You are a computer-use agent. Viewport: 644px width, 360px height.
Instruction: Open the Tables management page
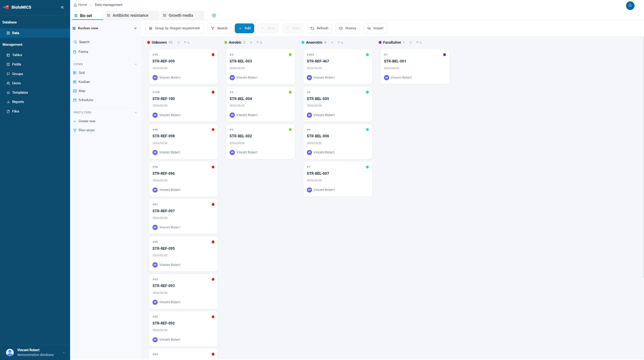17,55
